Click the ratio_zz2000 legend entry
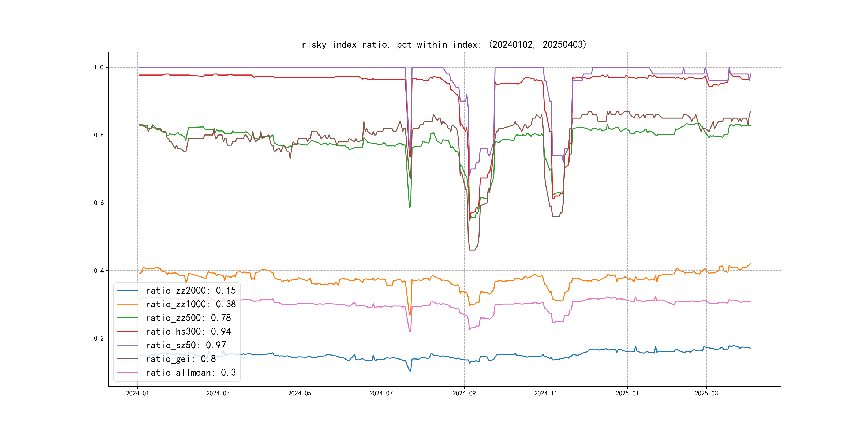868x434 pixels. click(x=190, y=290)
